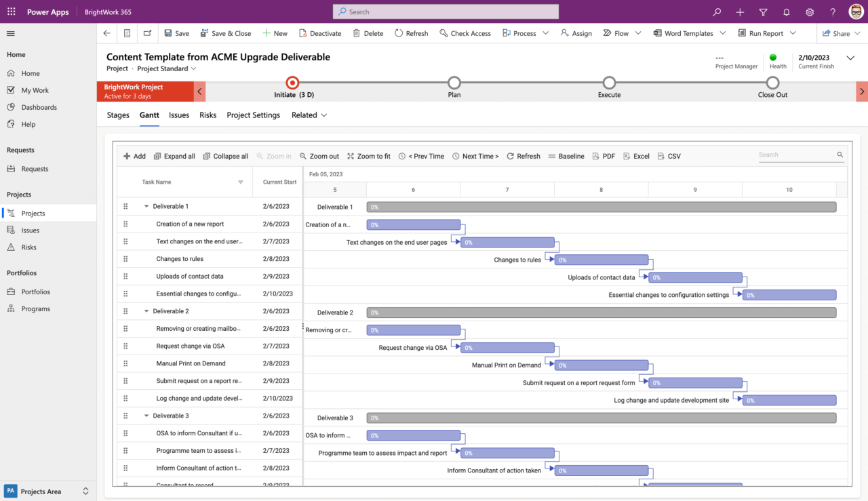Image resolution: width=868 pixels, height=501 pixels.
Task: Click Save & Close in the toolbar
Action: tap(226, 33)
